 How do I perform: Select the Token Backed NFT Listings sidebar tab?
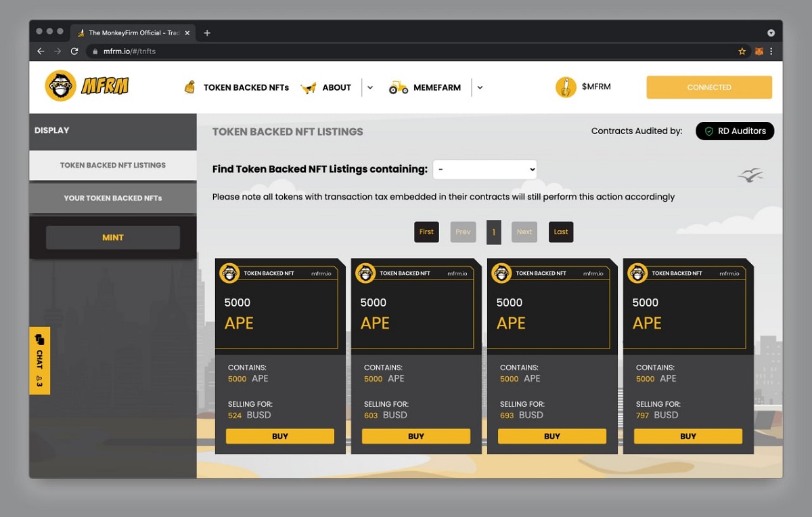tap(113, 165)
